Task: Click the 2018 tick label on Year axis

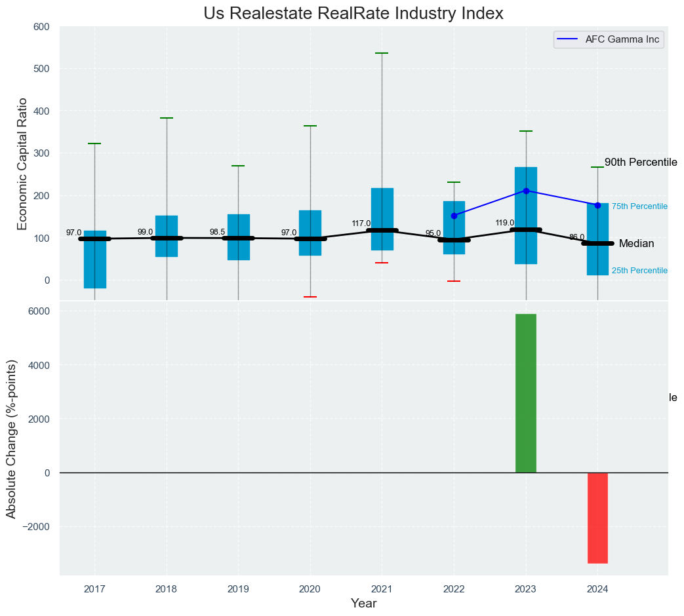Action: (x=167, y=589)
